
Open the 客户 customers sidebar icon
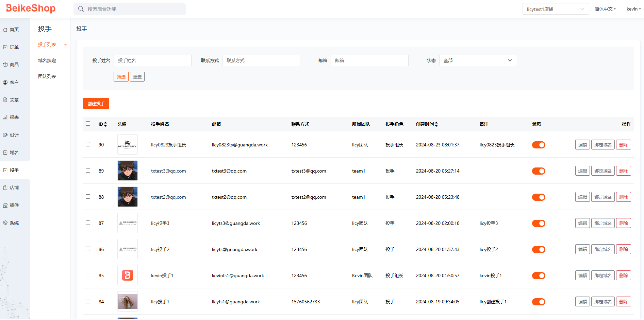tap(5, 82)
